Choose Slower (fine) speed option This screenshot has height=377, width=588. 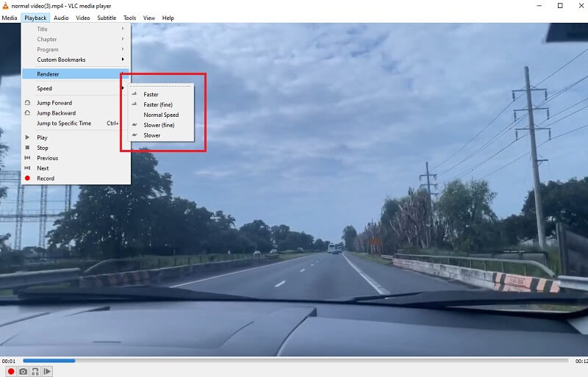coord(161,124)
